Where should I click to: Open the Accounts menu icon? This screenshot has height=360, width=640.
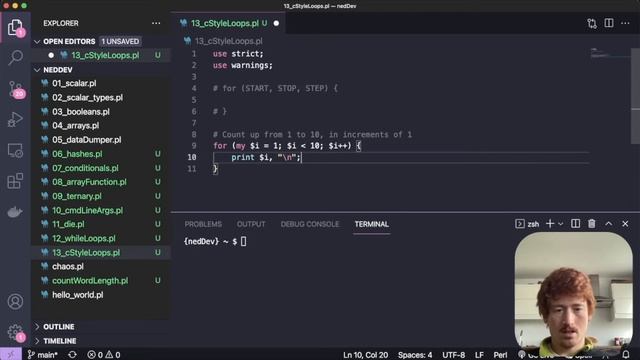click(x=15, y=302)
